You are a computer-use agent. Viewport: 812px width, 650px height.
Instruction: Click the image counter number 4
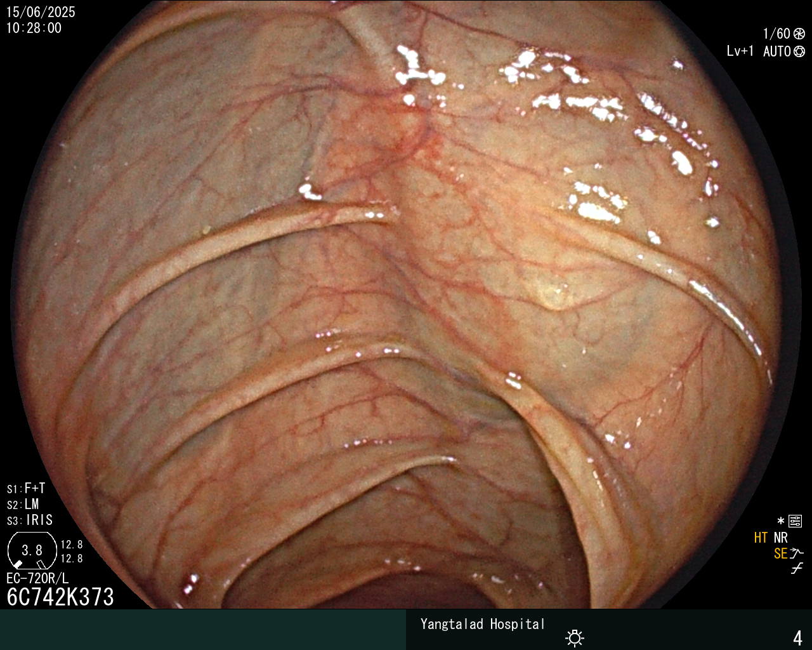click(x=797, y=637)
